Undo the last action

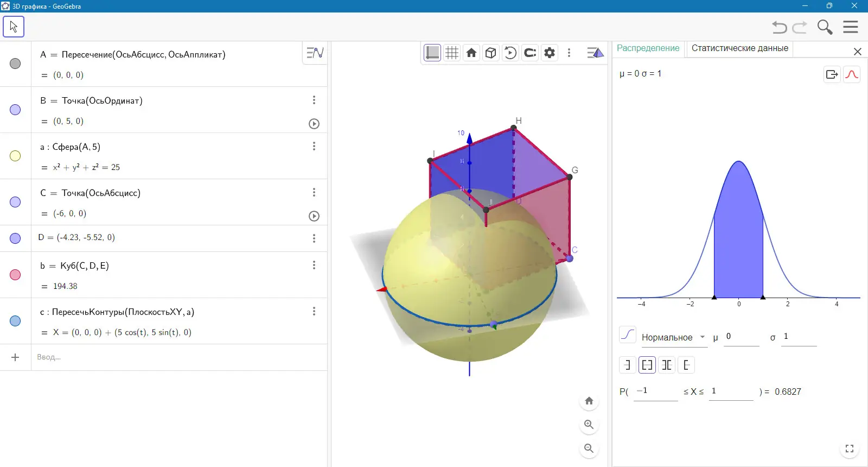780,27
